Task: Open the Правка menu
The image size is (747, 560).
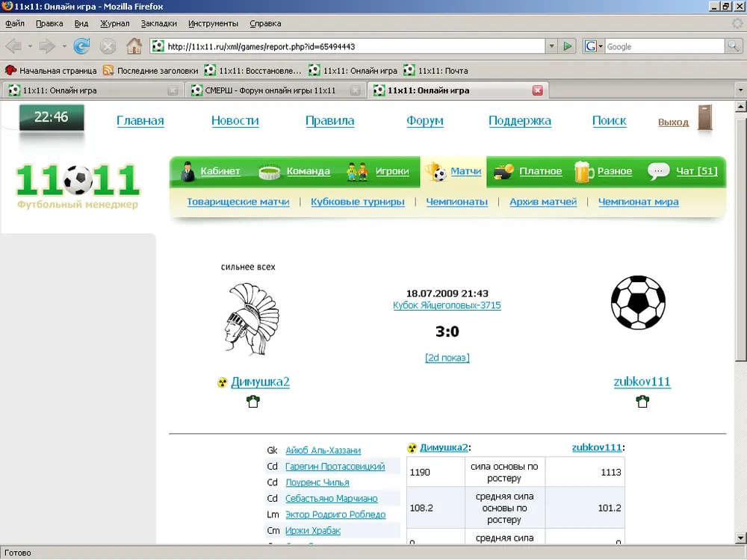Action: click(49, 23)
